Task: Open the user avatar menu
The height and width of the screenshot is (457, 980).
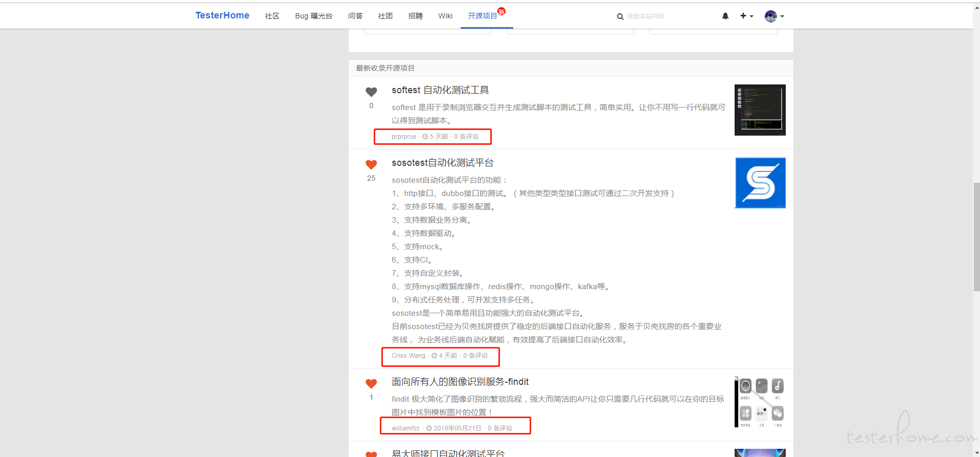Action: [774, 16]
